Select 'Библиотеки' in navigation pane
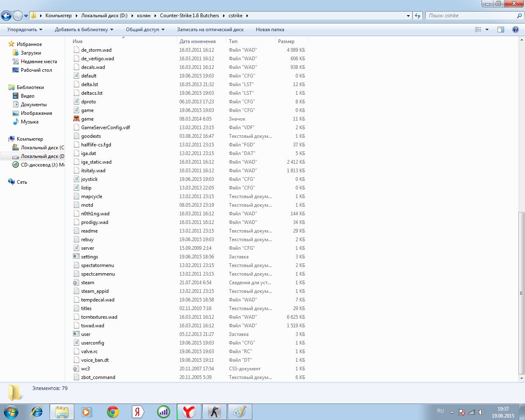The height and width of the screenshot is (420, 525). pyautogui.click(x=30, y=87)
